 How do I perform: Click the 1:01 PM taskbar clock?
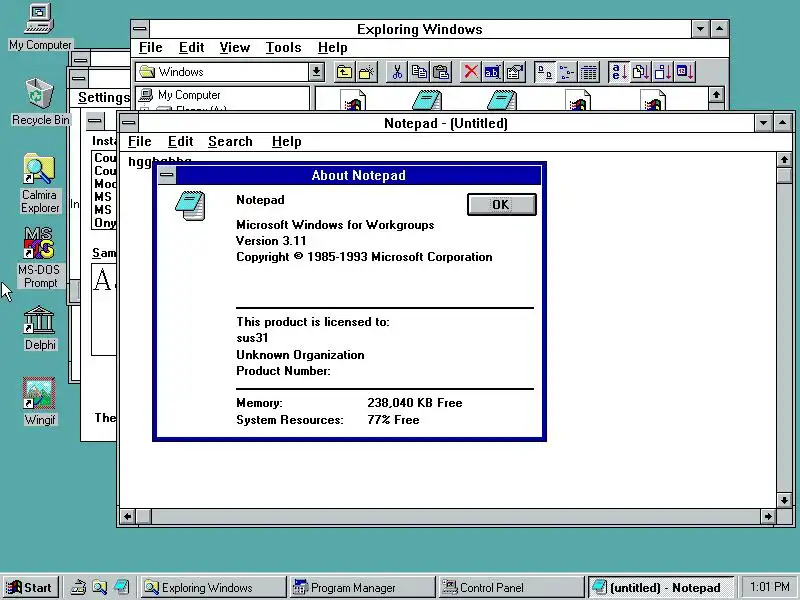tap(769, 587)
